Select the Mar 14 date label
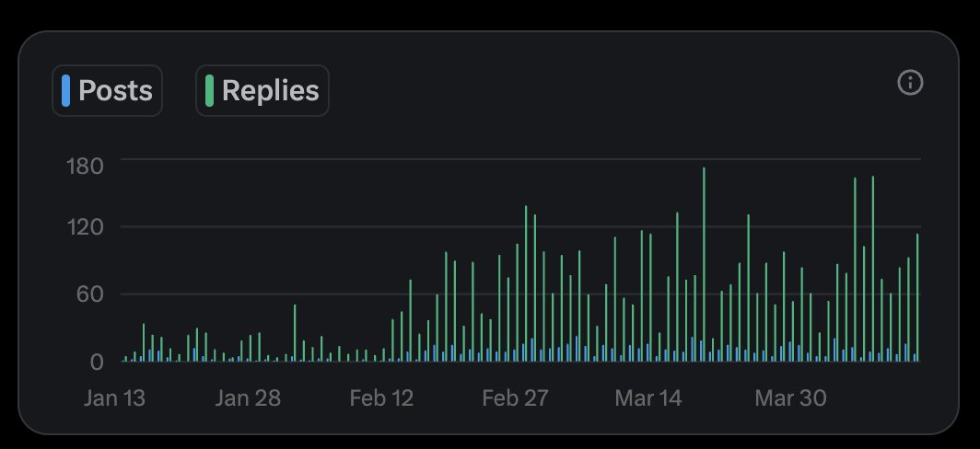Viewport: 980px width, 449px height. coord(648,398)
